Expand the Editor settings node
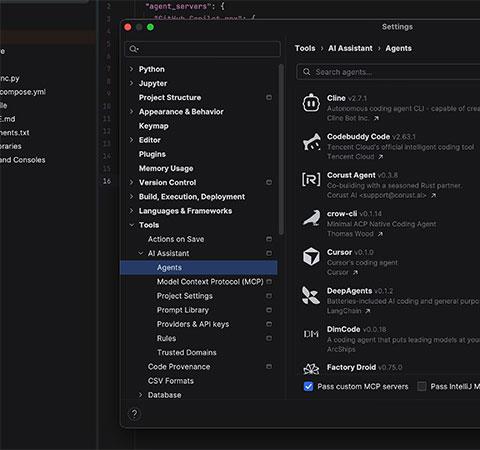This screenshot has height=450, width=480. pyautogui.click(x=131, y=140)
